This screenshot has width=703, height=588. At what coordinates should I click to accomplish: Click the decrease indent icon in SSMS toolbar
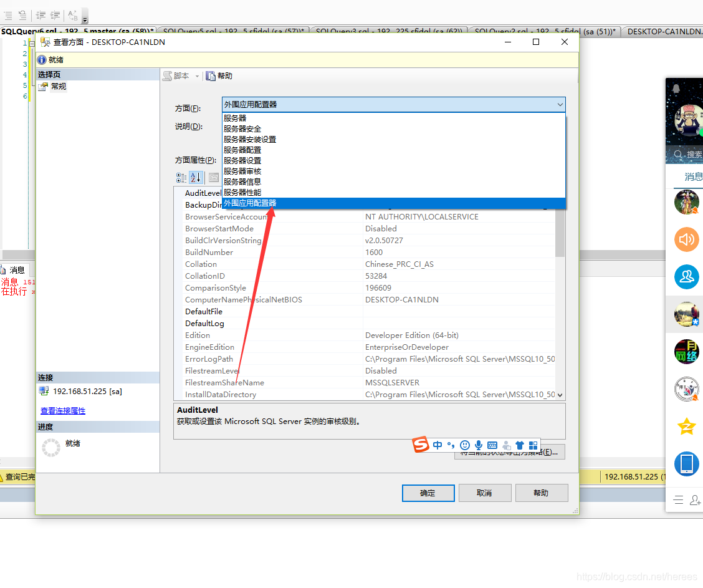pyautogui.click(x=41, y=15)
